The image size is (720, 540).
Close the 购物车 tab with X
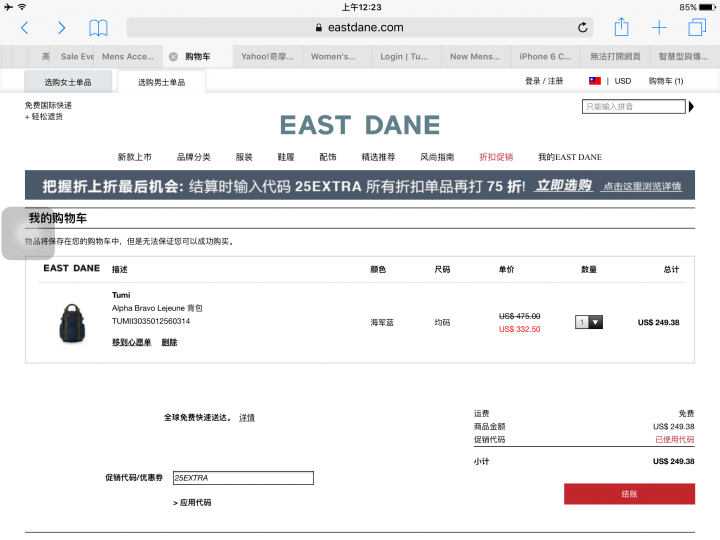pyautogui.click(x=173, y=56)
